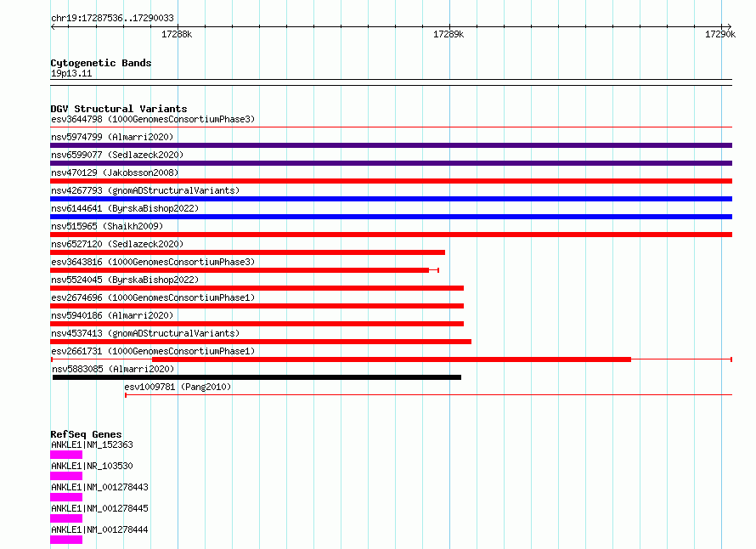This screenshot has height=549, width=756.
Task: Select the ANKLE1 NM_001278443 magenta block
Action: pos(66,497)
